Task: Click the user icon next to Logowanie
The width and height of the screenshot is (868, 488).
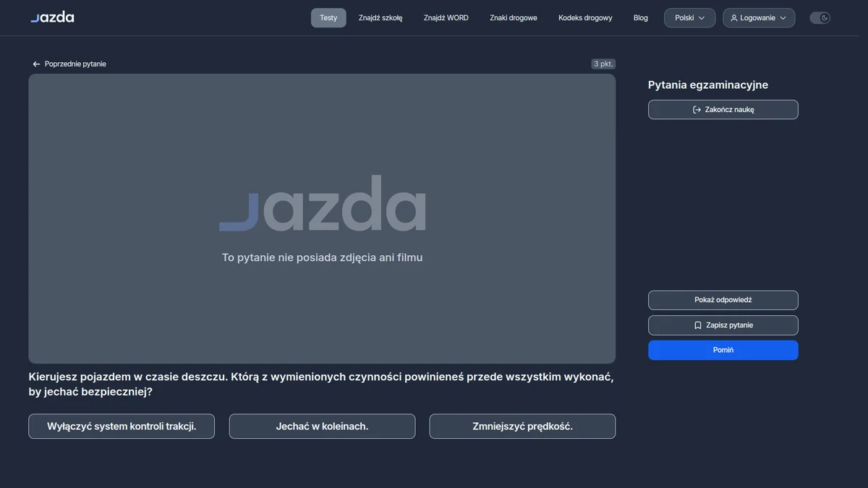Action: [x=734, y=18]
